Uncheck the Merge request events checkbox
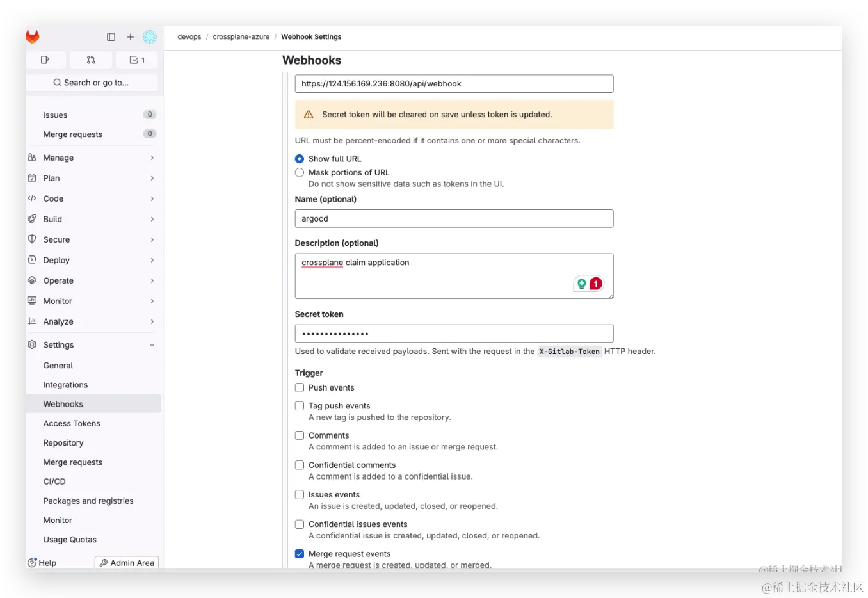The height and width of the screenshot is (598, 868). click(300, 554)
